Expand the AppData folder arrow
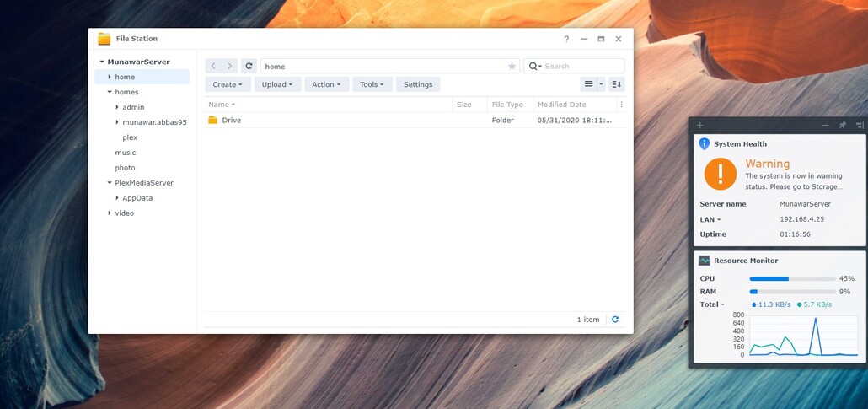The width and height of the screenshot is (868, 409). (x=117, y=198)
